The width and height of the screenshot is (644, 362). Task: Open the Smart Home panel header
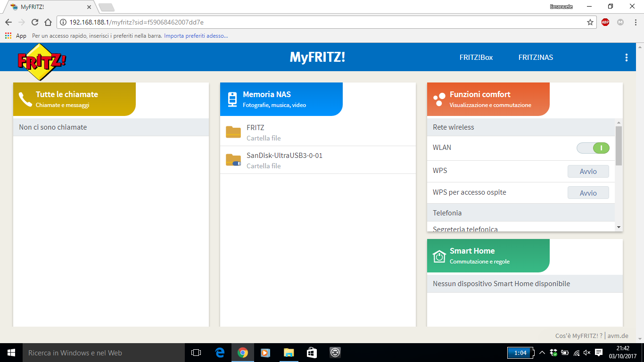pyautogui.click(x=488, y=255)
